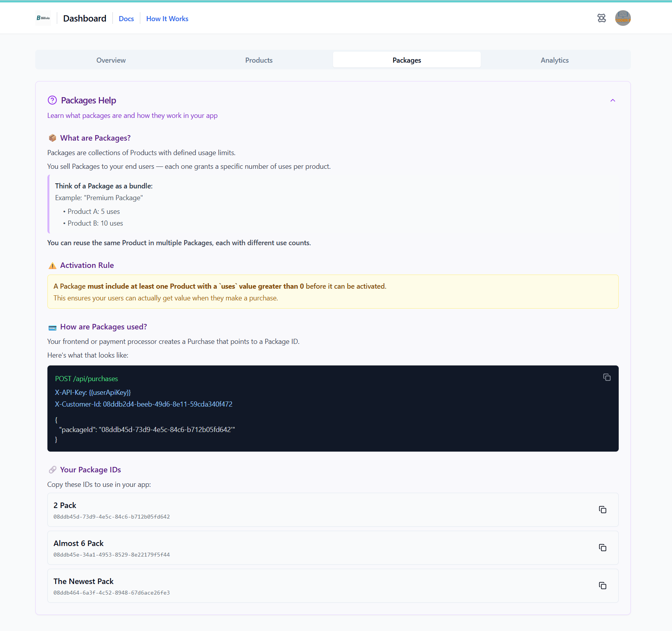This screenshot has height=631, width=672.
Task: Click the Billvio logo icon
Action: pyautogui.click(x=43, y=18)
